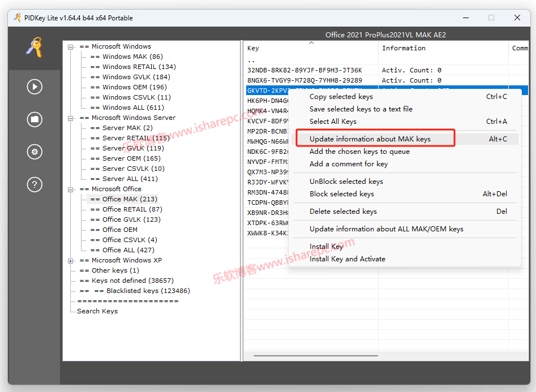This screenshot has width=536, height=392.
Task: Select Windows ALL (611) in tree
Action: 127,107
